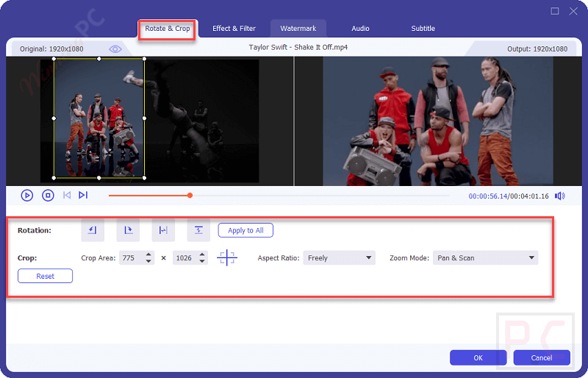Screen dimensions: 588x378
Task: Open the Subtitle tab
Action: tap(423, 29)
